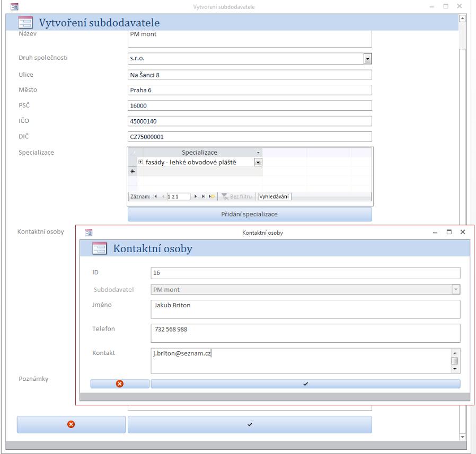
Task: Click the Poznámky label
Action: (x=33, y=379)
